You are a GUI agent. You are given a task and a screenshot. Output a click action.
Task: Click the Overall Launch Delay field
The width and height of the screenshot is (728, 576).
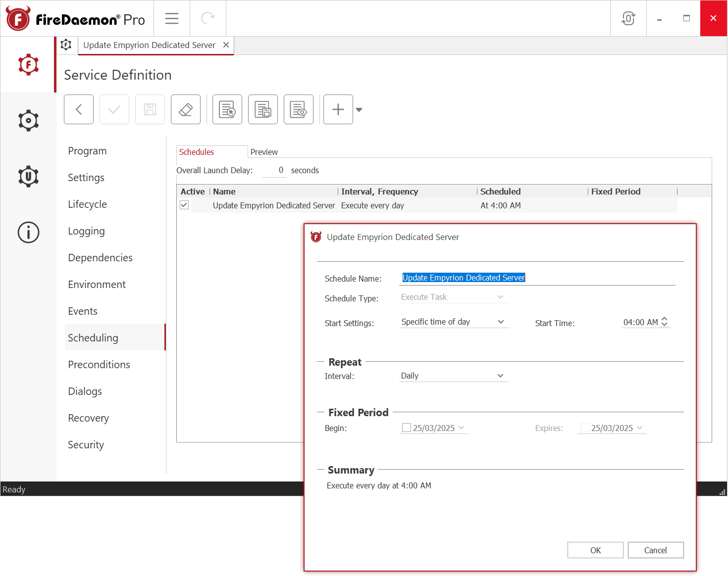click(274, 170)
